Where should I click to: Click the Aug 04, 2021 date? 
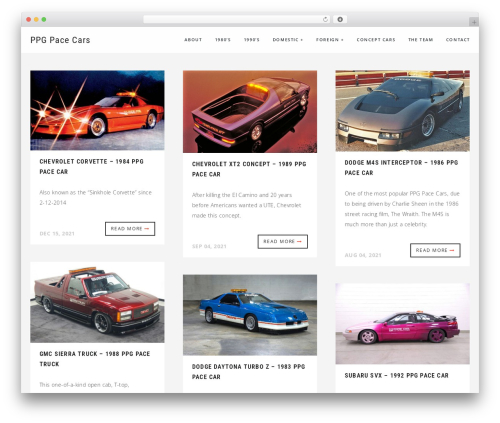click(x=363, y=255)
